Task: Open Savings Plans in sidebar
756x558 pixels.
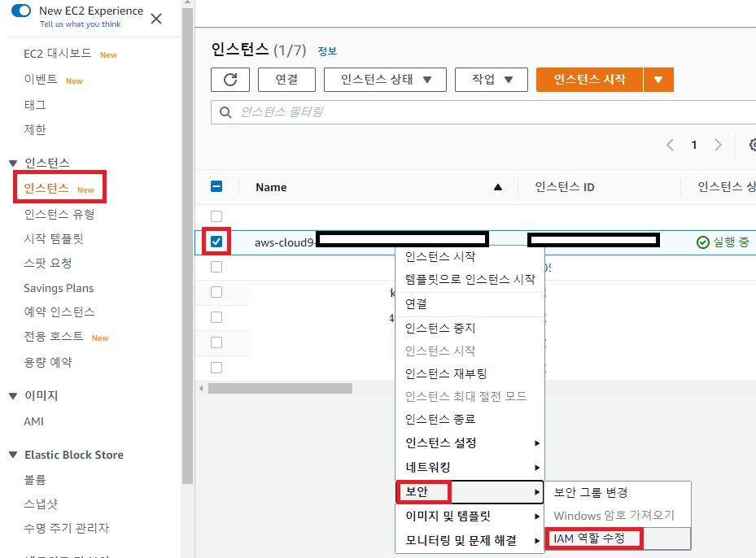Action: 59,288
